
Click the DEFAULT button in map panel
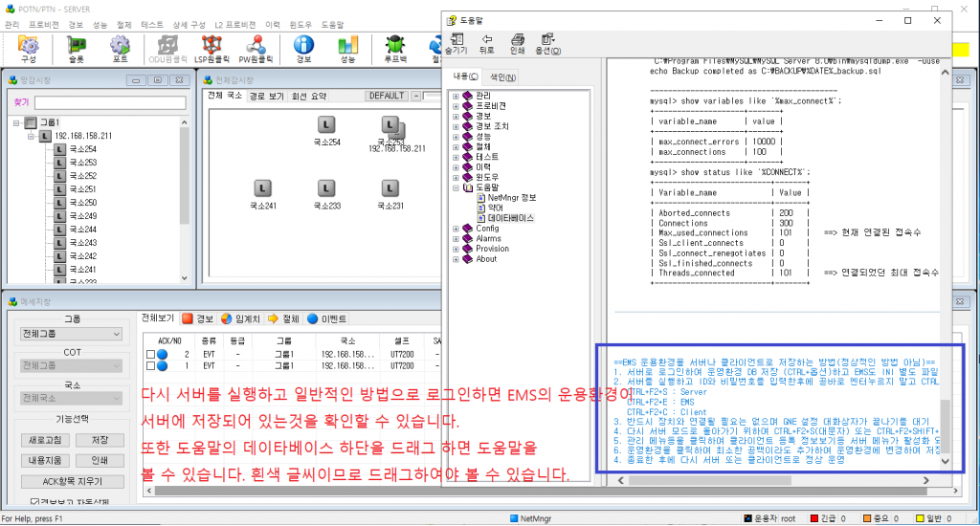pyautogui.click(x=387, y=96)
